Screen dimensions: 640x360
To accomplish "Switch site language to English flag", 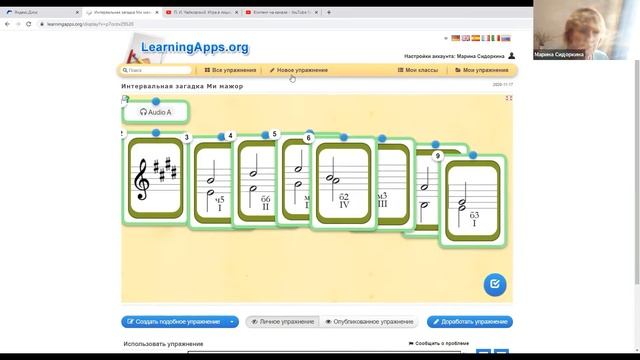I will pos(466,38).
